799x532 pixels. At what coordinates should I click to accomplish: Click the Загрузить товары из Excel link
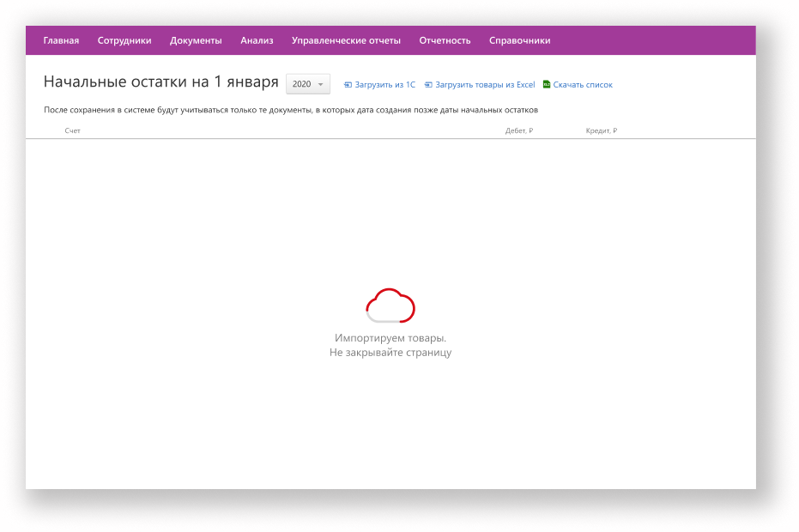485,85
